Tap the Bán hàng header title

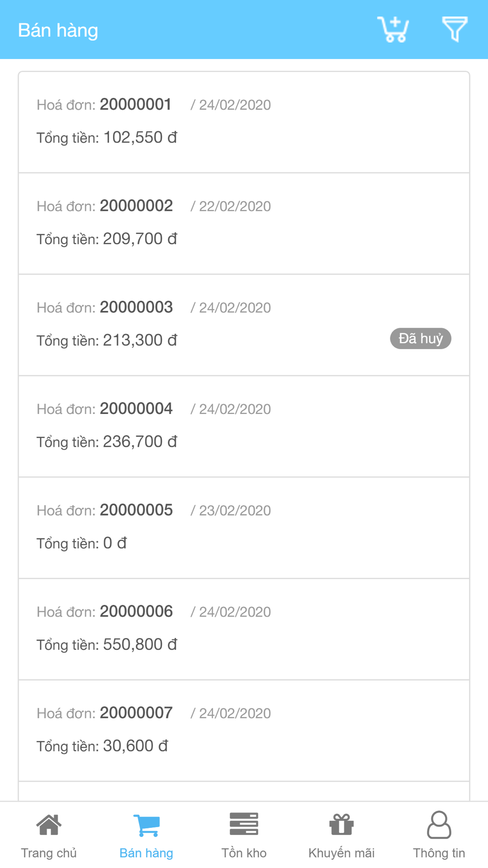click(x=58, y=30)
